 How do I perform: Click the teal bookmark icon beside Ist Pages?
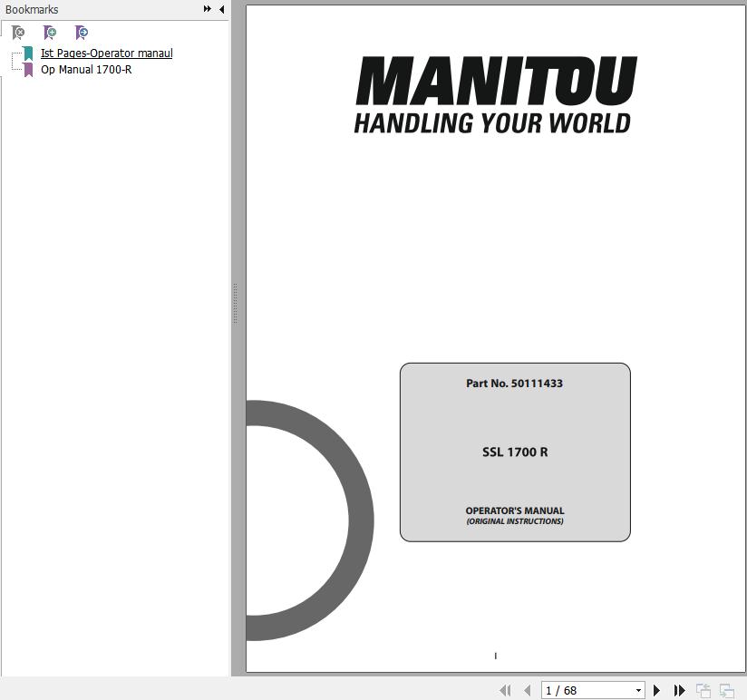[x=29, y=53]
